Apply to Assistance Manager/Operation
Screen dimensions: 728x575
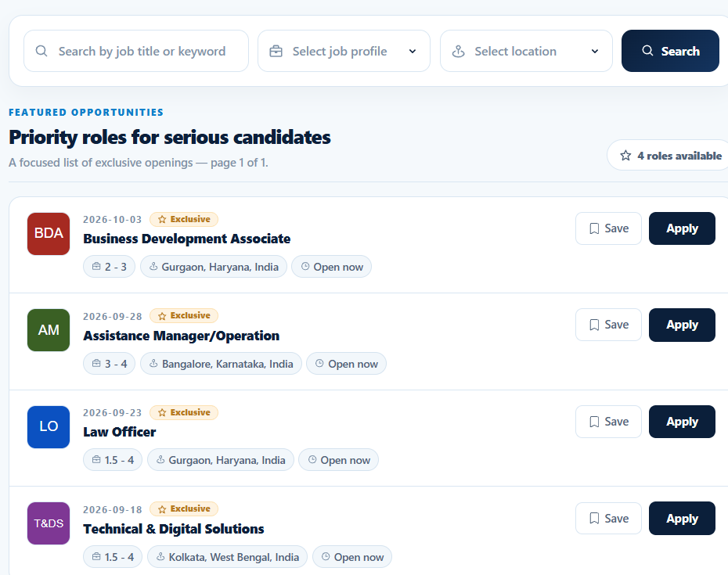click(x=682, y=325)
